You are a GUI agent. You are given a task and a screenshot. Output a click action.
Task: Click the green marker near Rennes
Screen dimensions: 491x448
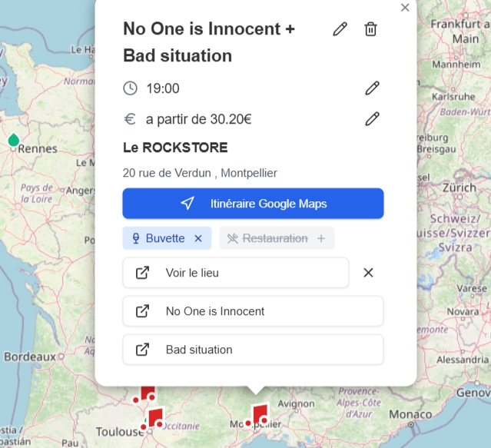(x=14, y=140)
